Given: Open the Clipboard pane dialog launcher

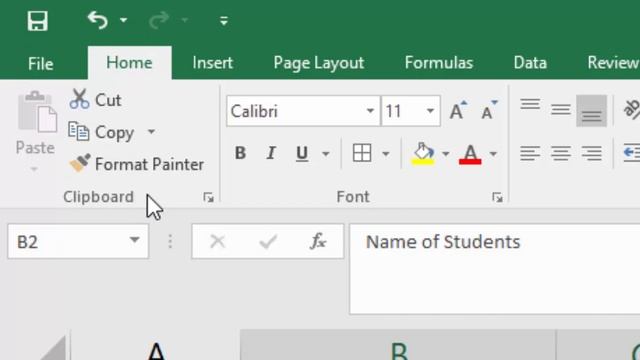Looking at the screenshot, I should [x=209, y=198].
